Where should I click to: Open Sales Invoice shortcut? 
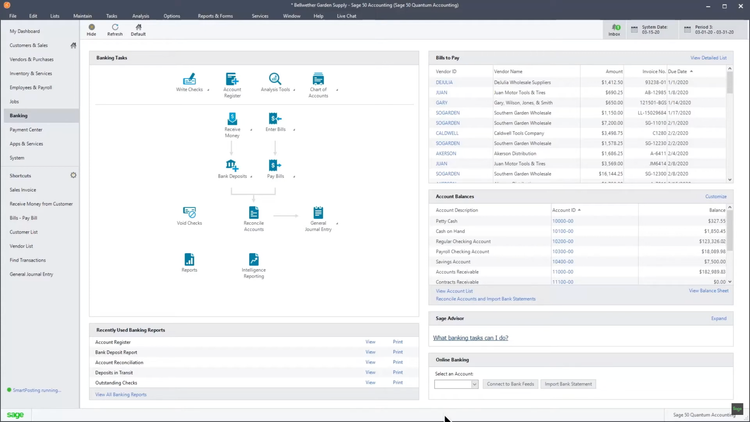[22, 190]
